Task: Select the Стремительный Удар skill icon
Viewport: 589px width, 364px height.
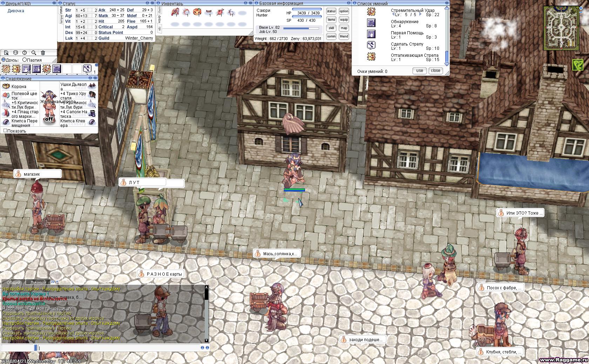Action: 371,12
